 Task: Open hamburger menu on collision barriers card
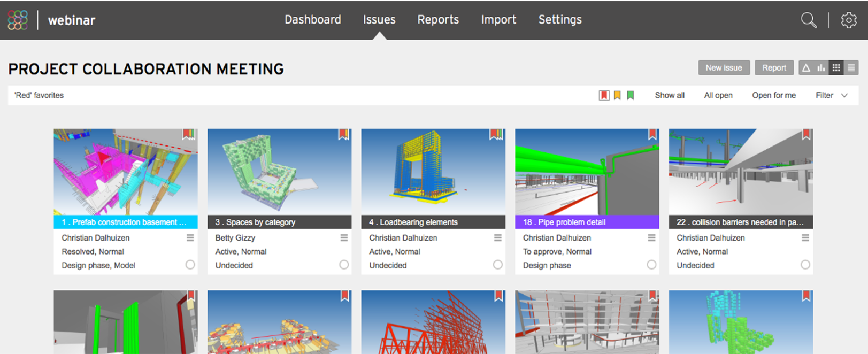coord(805,237)
